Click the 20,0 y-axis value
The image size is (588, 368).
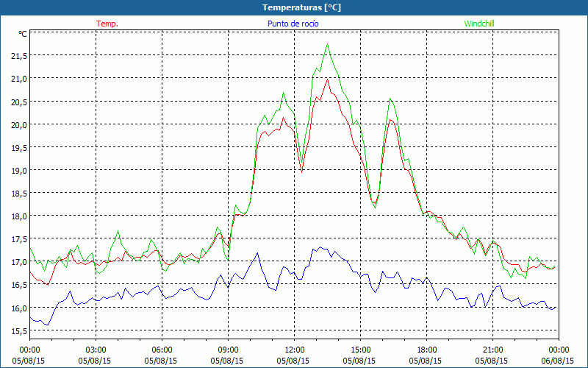(x=19, y=124)
